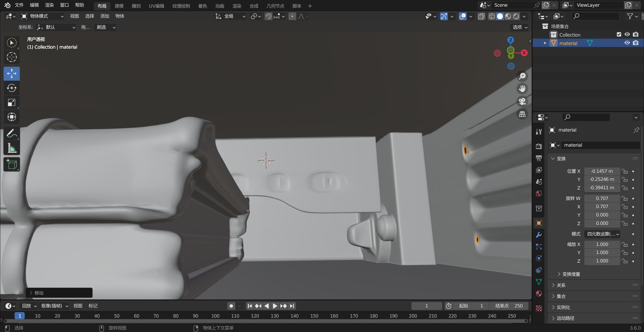Toggle the snapping magnet
644x332 pixels.
pyautogui.click(x=268, y=16)
